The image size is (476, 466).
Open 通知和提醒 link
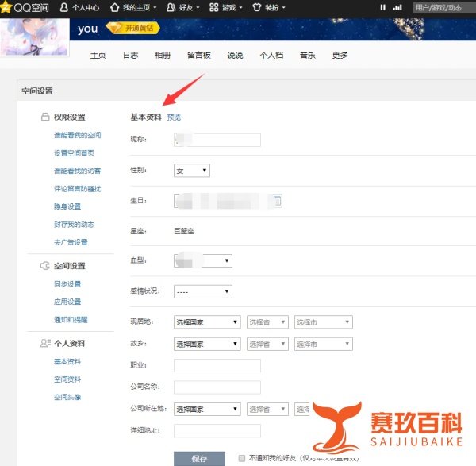[71, 320]
